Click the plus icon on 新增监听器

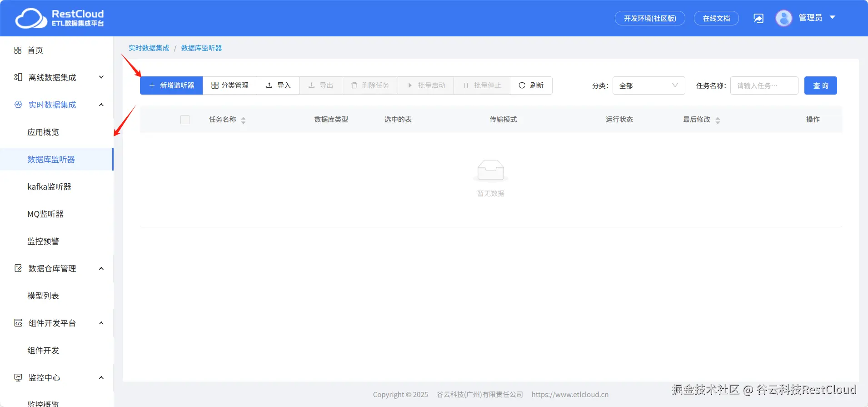pyautogui.click(x=152, y=85)
